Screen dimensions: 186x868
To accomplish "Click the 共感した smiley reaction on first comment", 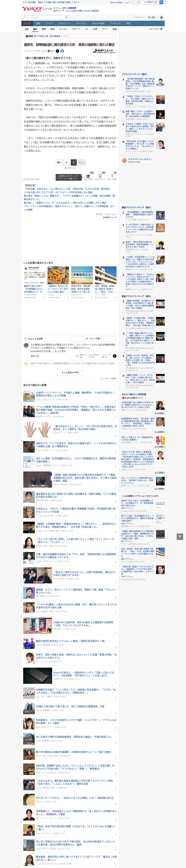I will [x=81, y=356].
